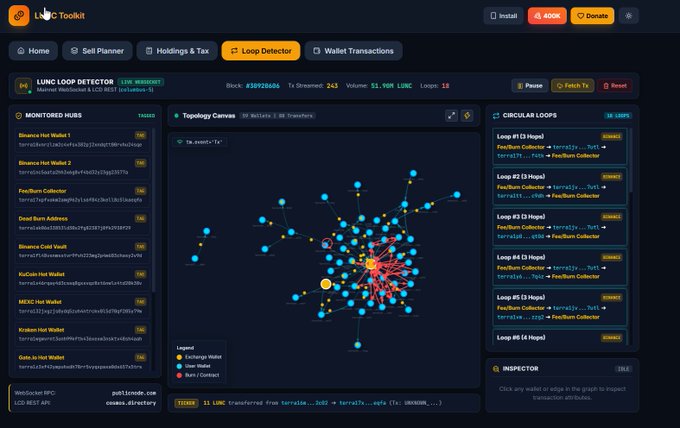Open the 400K burn counter button
Screen dimensions: 680x428
coord(547,16)
